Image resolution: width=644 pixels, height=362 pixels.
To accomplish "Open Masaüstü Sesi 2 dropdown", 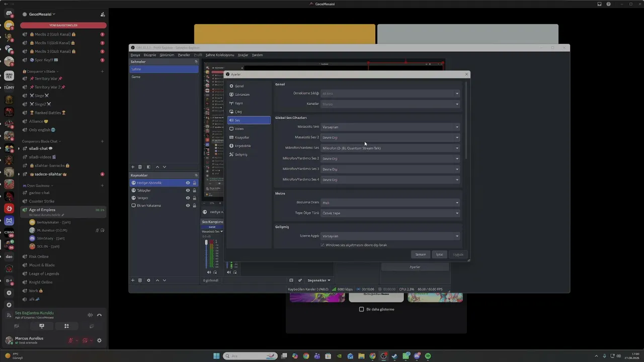I will click(390, 137).
